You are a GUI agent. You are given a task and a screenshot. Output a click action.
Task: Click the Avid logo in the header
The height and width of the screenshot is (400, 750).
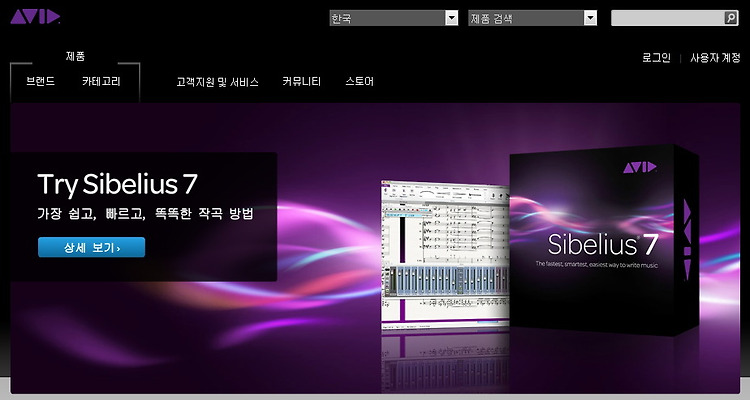[x=35, y=17]
